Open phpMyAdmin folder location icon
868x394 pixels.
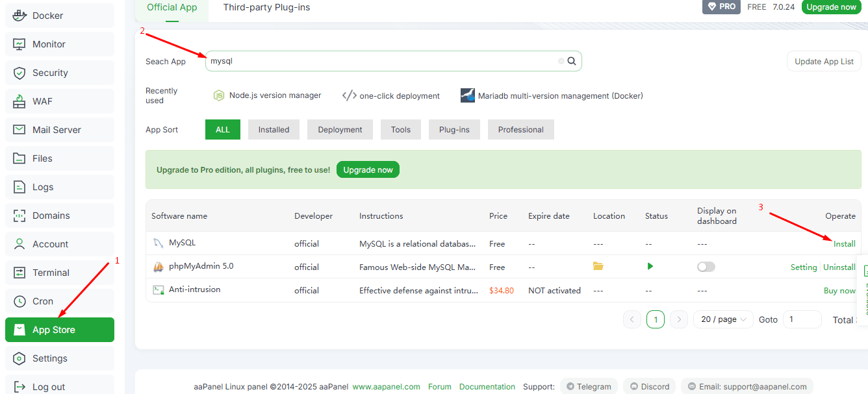(598, 266)
